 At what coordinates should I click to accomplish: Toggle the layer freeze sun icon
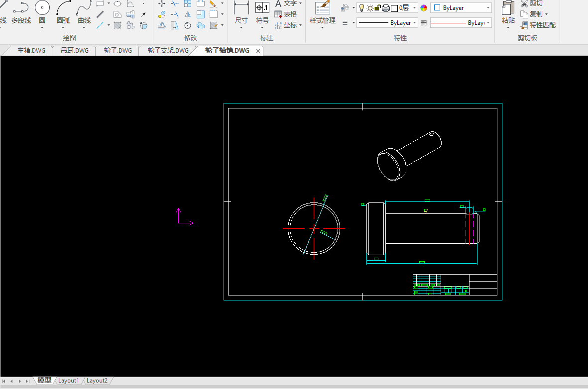[x=369, y=8]
